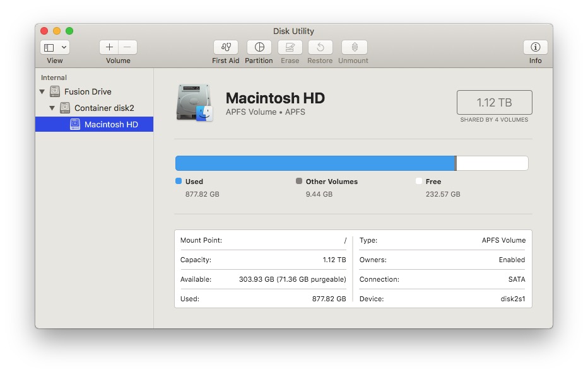Click the sidebar View icon

pyautogui.click(x=49, y=47)
